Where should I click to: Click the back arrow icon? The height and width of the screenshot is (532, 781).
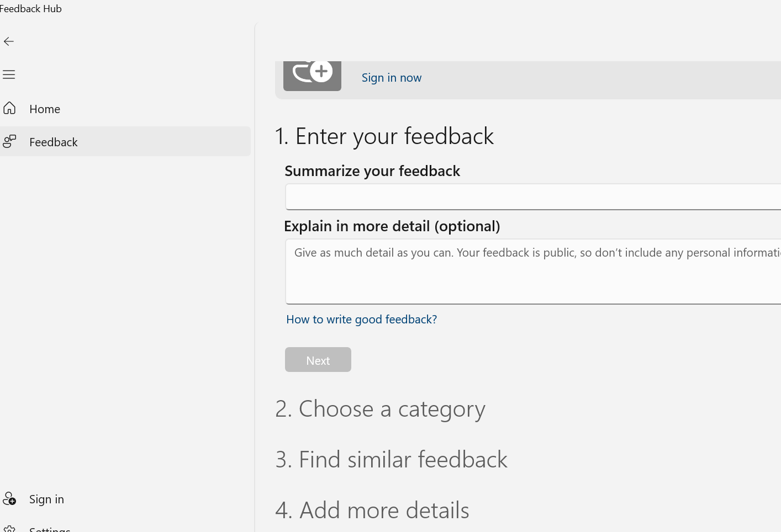coord(9,41)
